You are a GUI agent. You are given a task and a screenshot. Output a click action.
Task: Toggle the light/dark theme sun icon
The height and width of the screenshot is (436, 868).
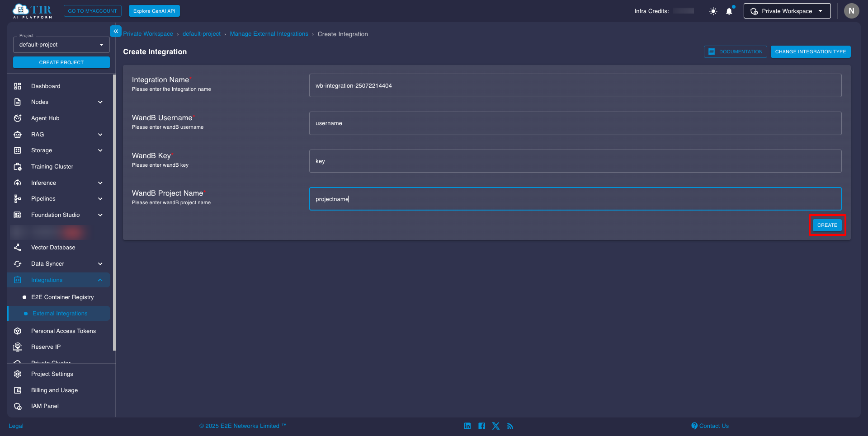(713, 11)
